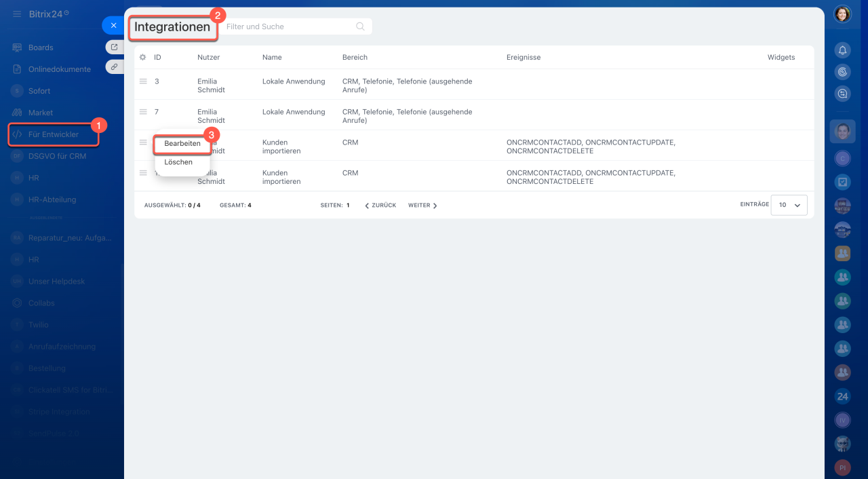Open the Einträge per page dropdown

tap(789, 205)
